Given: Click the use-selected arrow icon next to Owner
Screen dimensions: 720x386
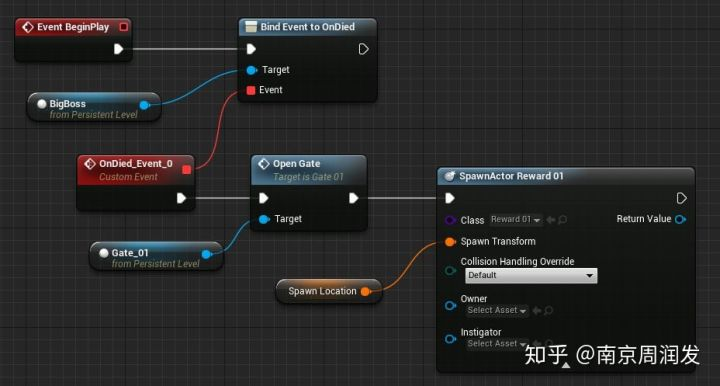Looking at the screenshot, I should (x=536, y=311).
